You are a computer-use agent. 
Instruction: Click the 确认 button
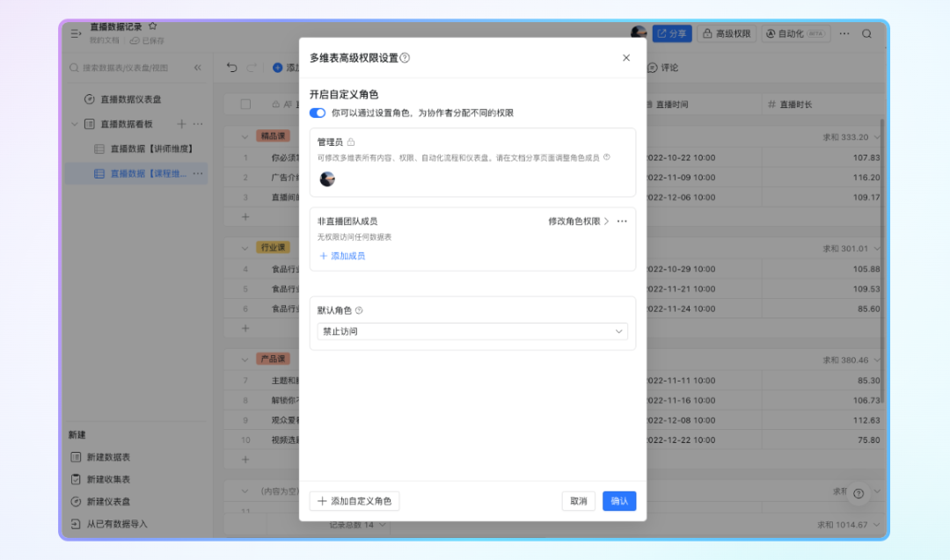click(619, 501)
